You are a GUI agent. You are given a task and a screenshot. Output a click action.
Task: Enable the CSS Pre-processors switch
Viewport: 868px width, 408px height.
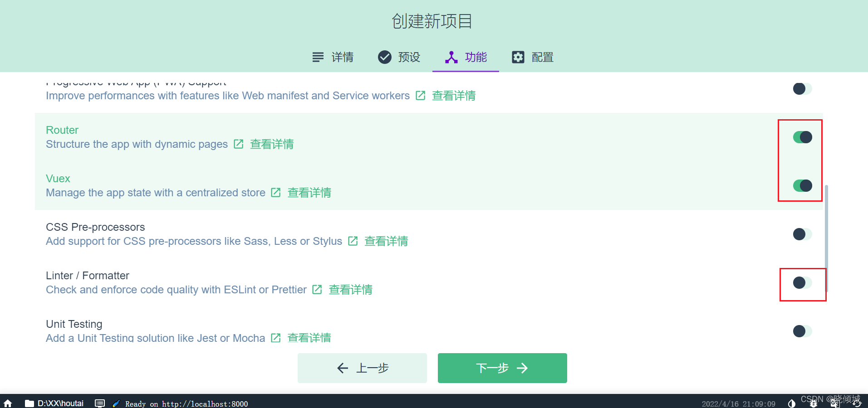click(802, 234)
